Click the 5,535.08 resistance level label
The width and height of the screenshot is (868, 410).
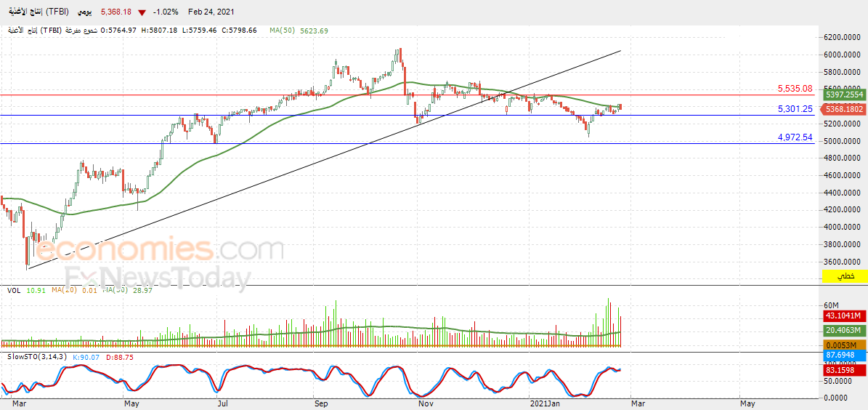[x=795, y=89]
